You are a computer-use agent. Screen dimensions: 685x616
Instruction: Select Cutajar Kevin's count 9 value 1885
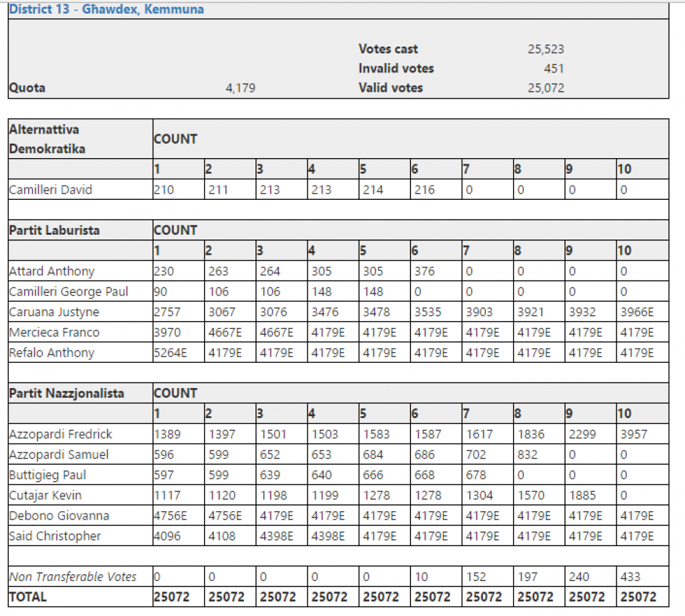(x=582, y=496)
